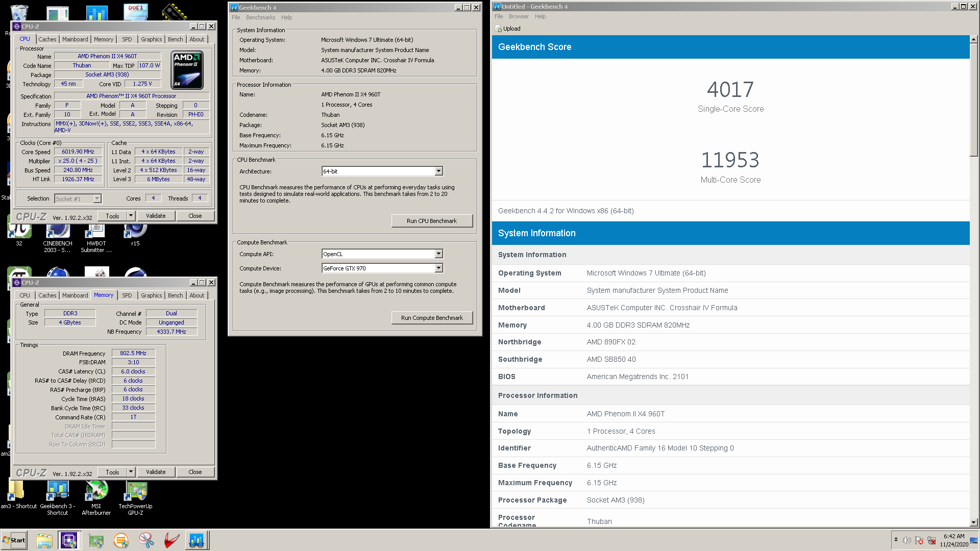Open the am3 - Shortcut folder icon
The image size is (980, 551).
coord(19,495)
